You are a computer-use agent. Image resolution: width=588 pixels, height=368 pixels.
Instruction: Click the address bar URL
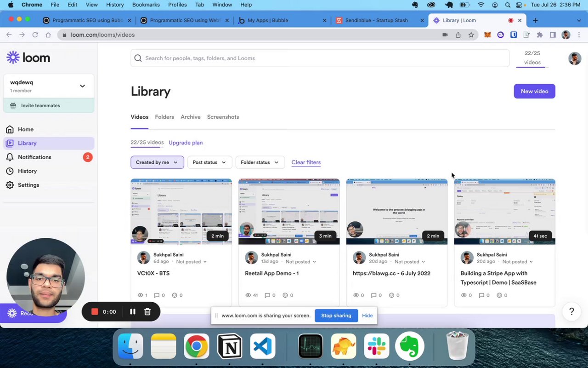pyautogui.click(x=103, y=34)
